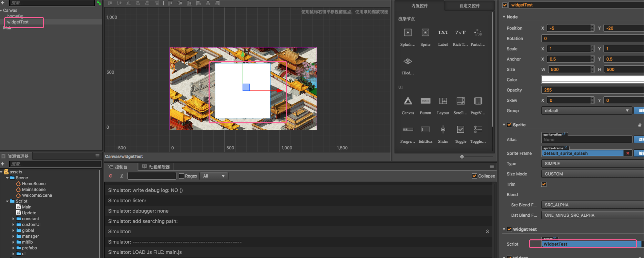
Task: Collapse the Sprite component section
Action: [x=504, y=125]
